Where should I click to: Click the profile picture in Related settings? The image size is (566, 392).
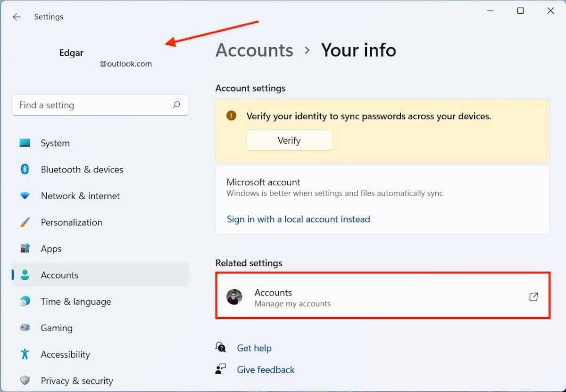(x=234, y=297)
